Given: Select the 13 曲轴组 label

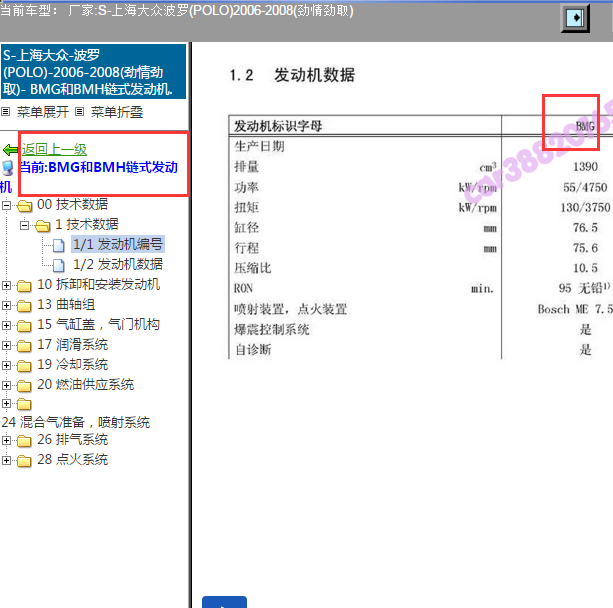Looking at the screenshot, I should 66,304.
